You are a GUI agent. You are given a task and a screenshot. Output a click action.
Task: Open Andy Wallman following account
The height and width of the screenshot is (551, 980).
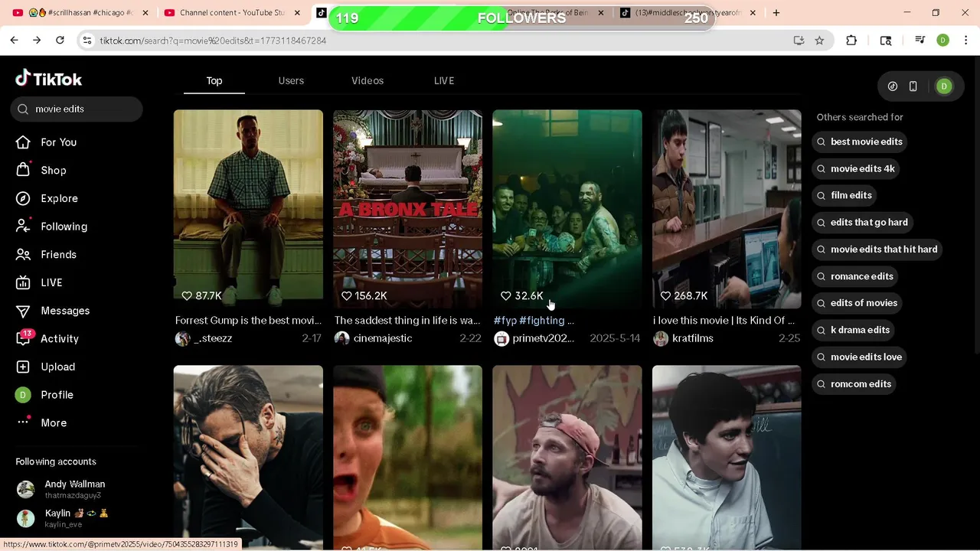75,489
